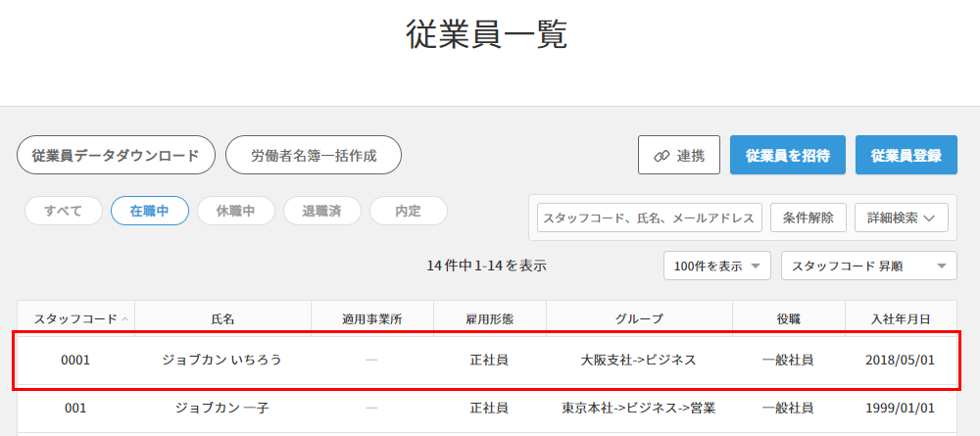Sort by 入社年月日 column header
Viewport: 980px width, 436px height.
[x=900, y=318]
